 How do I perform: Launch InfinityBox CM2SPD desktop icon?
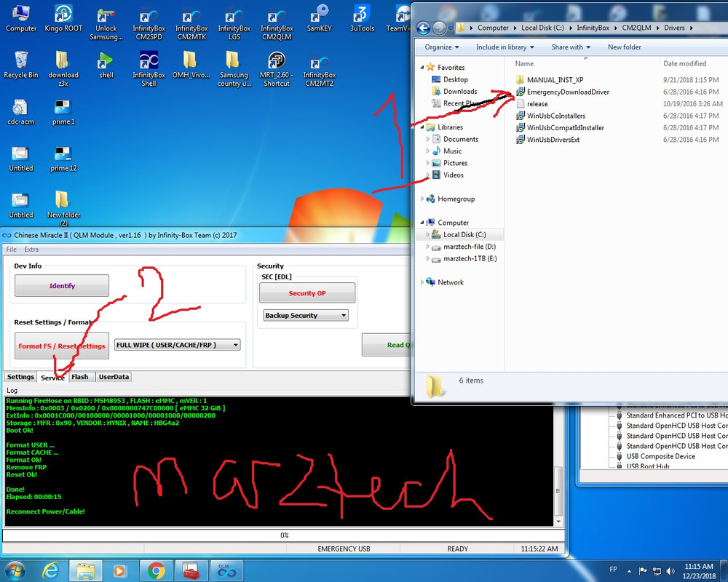(x=149, y=23)
